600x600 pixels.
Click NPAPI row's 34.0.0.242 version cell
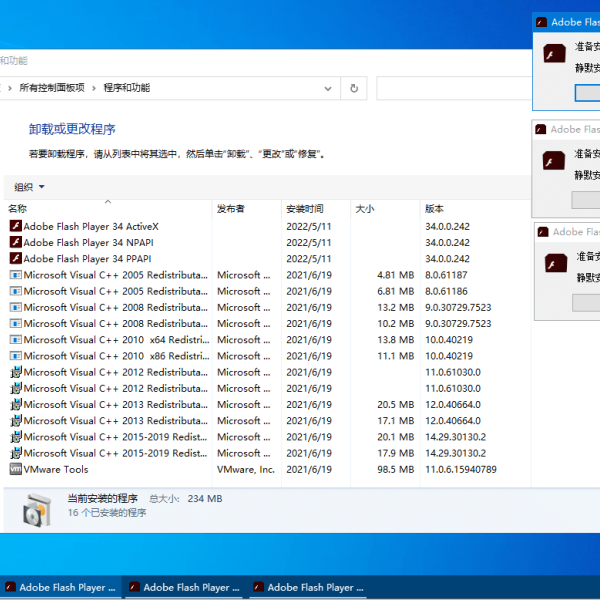[447, 242]
